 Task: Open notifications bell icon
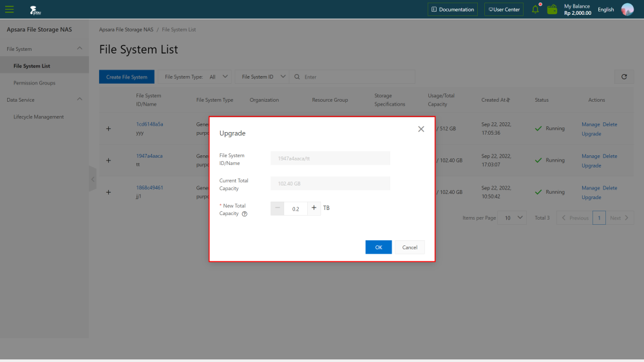[x=535, y=9]
